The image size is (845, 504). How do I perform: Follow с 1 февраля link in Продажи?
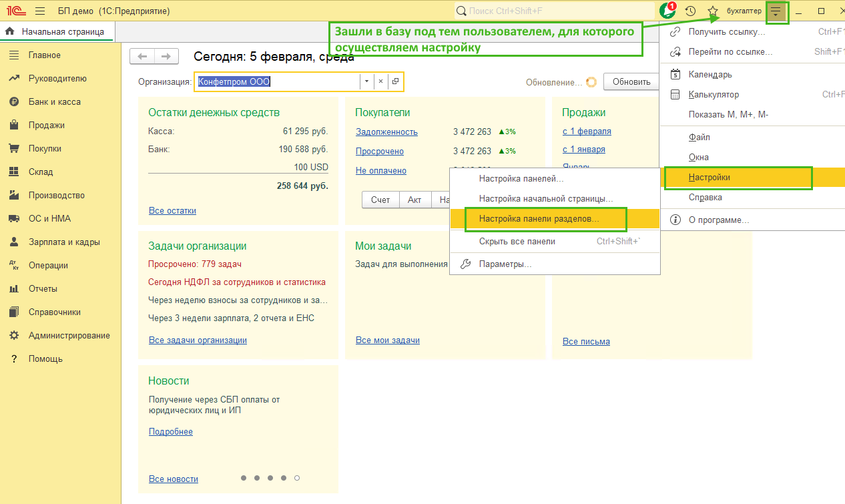pos(587,132)
